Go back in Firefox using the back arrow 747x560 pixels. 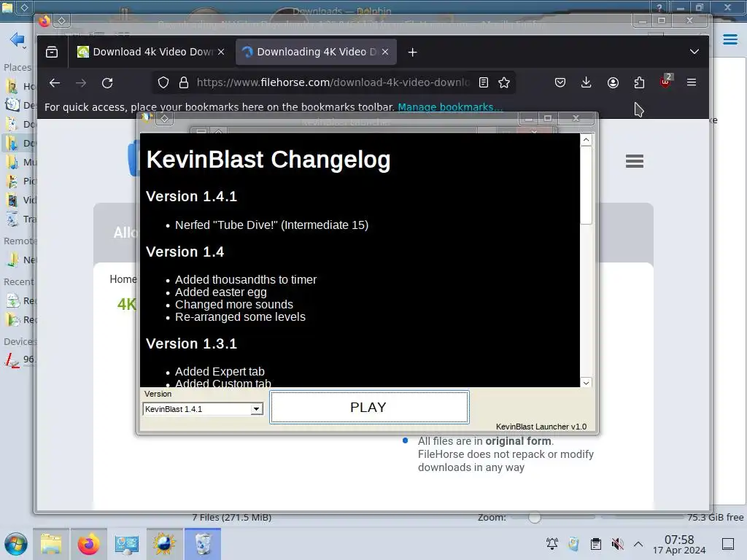point(55,83)
